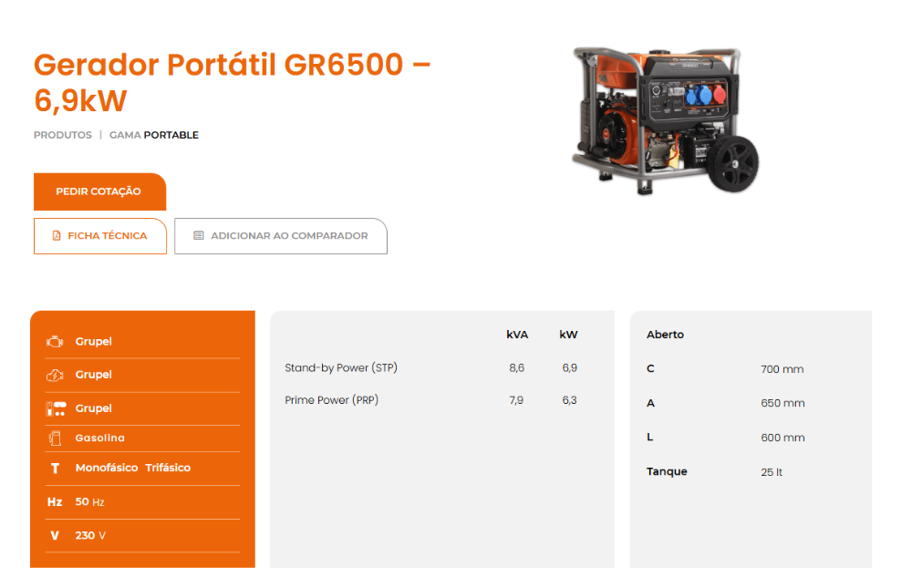Click the Hz frequency icon
912x588 pixels.
[55, 501]
